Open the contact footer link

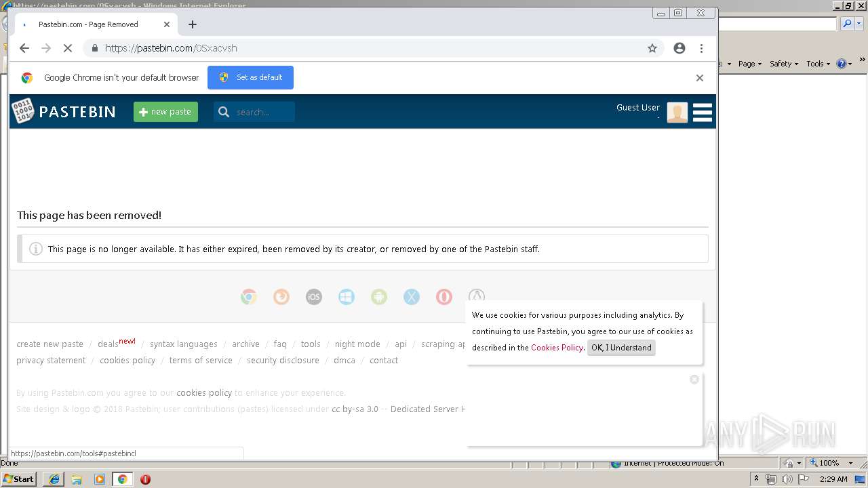[x=384, y=361]
